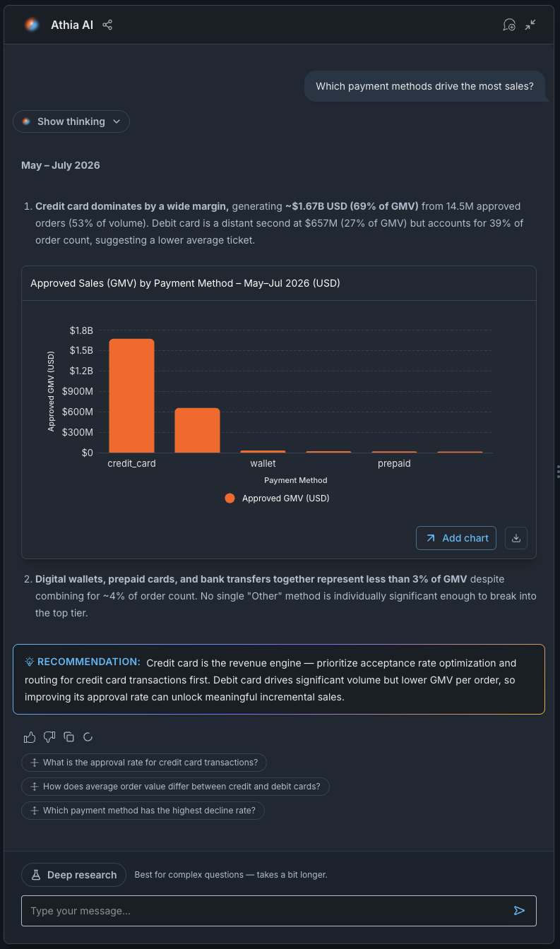Toggle Deep research mode
The image size is (560, 949).
coord(73,875)
